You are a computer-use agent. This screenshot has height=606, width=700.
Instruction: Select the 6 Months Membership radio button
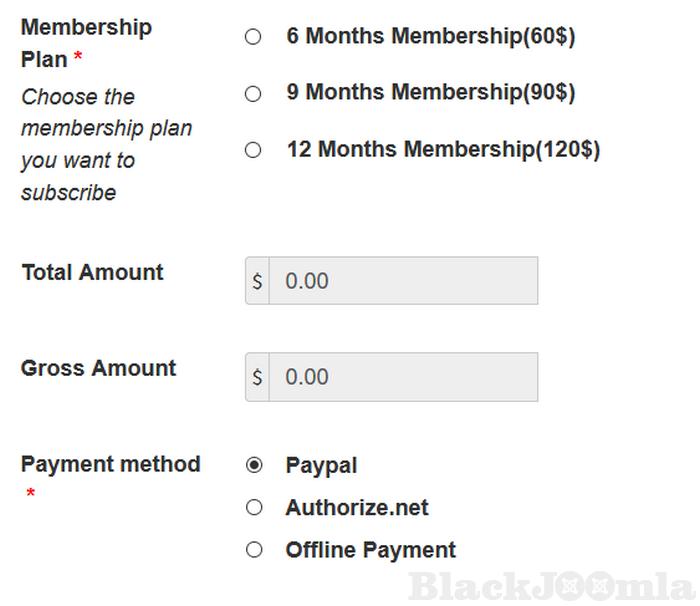pos(253,37)
